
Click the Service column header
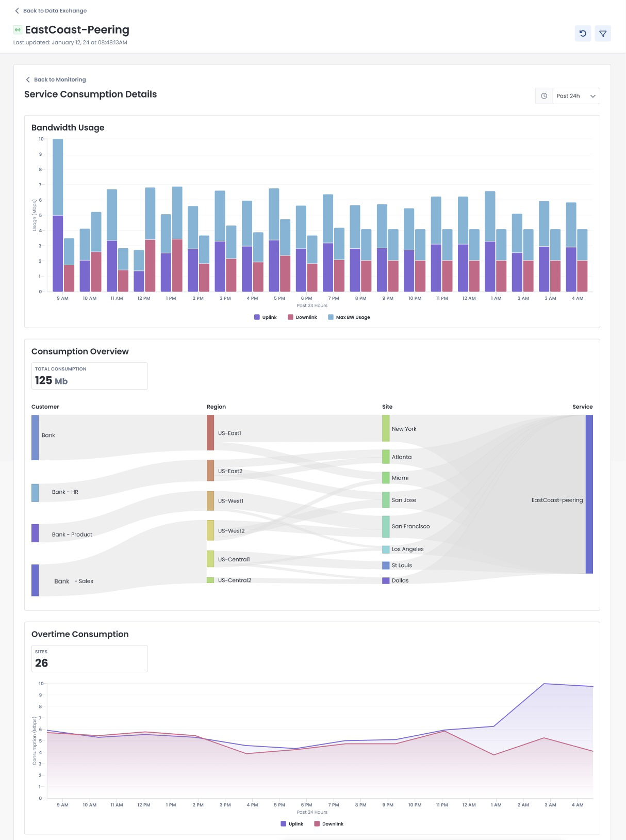pyautogui.click(x=583, y=407)
